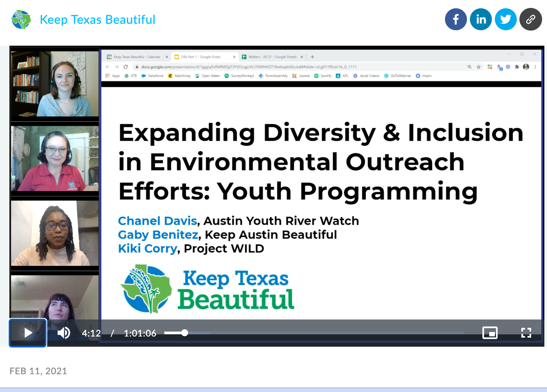Switch to the Walters 20-21 Google Sheets tab
Screen dimensions: 547x392
point(272,57)
